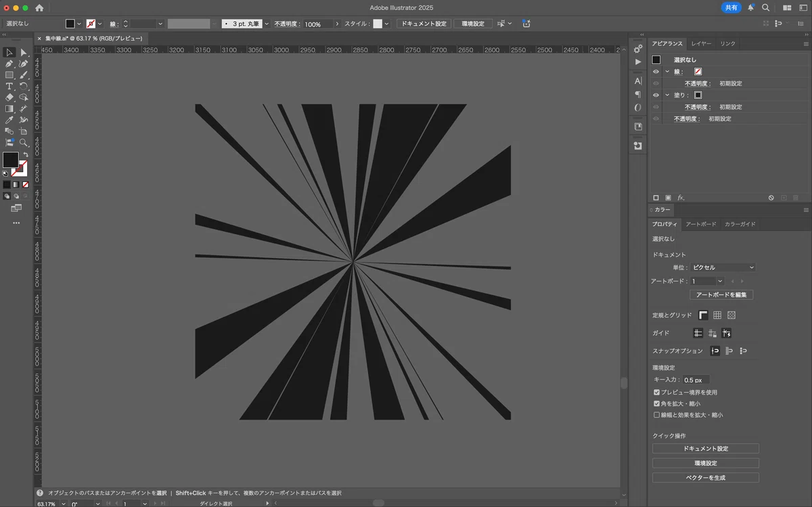Select the Type tool
The height and width of the screenshot is (507, 812).
(9, 87)
